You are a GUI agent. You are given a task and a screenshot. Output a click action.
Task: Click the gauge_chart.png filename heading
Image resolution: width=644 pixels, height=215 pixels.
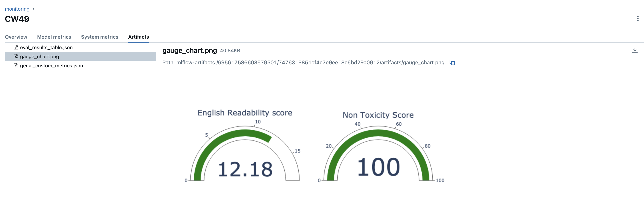pyautogui.click(x=189, y=51)
